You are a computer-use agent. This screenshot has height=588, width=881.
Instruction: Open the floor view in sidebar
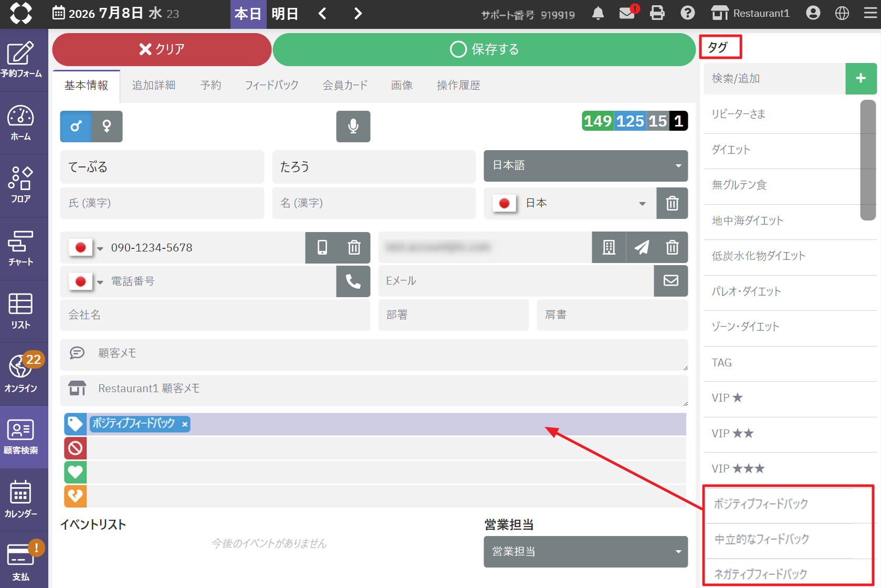click(x=20, y=185)
